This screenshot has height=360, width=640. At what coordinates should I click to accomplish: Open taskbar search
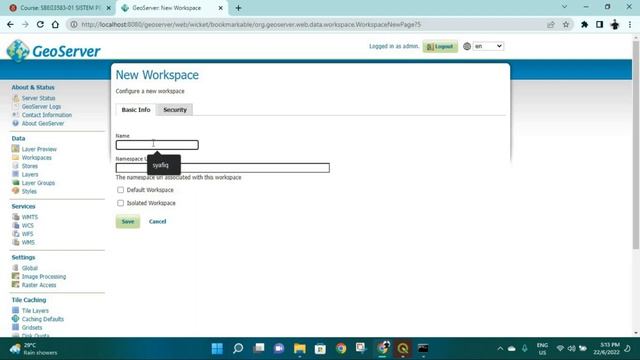(x=238, y=348)
